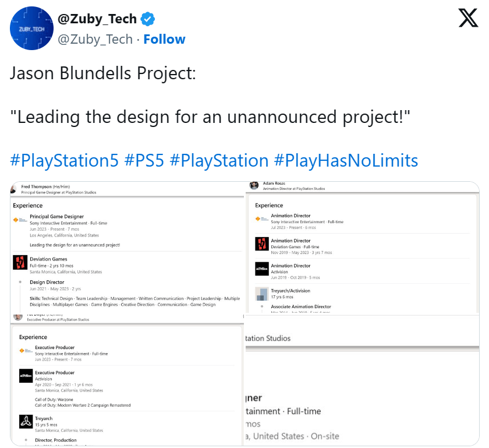Click the red Deviation Games logo under Adam Rosas' Animation Director role
This screenshot has height=448, width=489.
(263, 244)
